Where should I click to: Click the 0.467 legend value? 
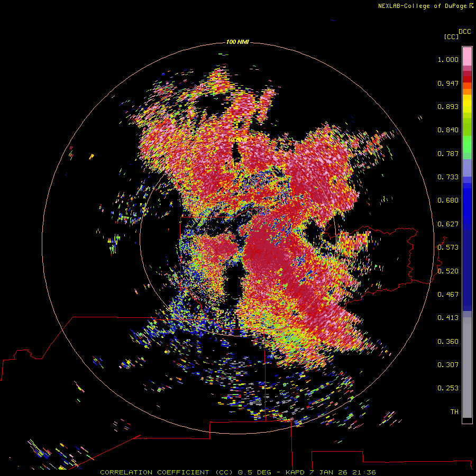pos(448,295)
